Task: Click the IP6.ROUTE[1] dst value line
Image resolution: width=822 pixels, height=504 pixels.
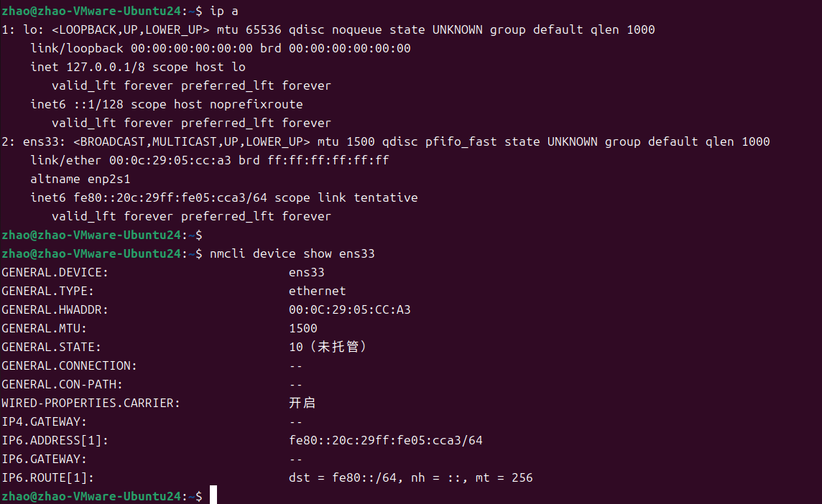Action: [410, 478]
